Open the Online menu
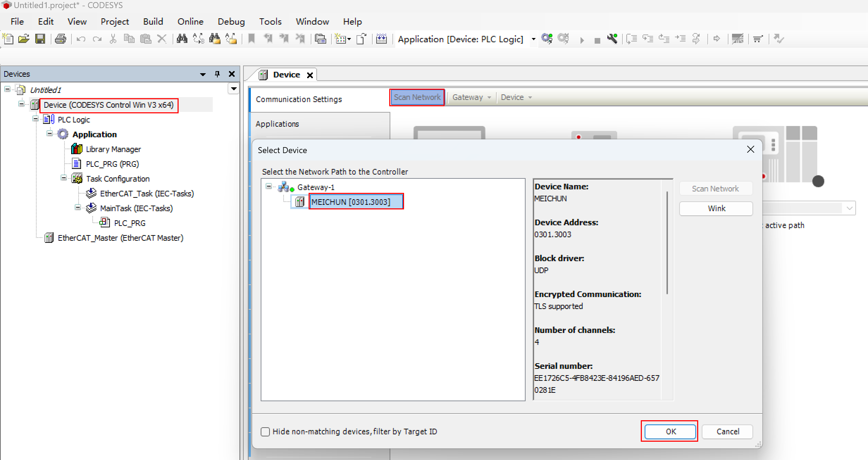The width and height of the screenshot is (868, 460). (x=190, y=22)
